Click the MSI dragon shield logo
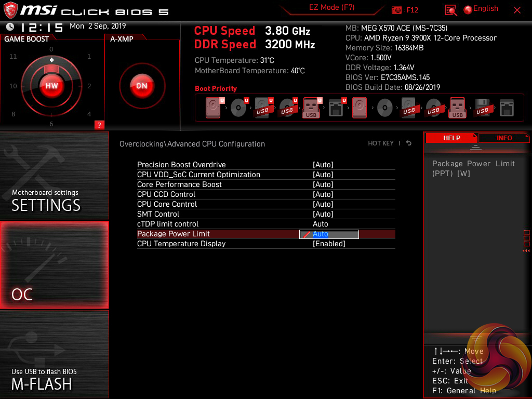 [10, 10]
